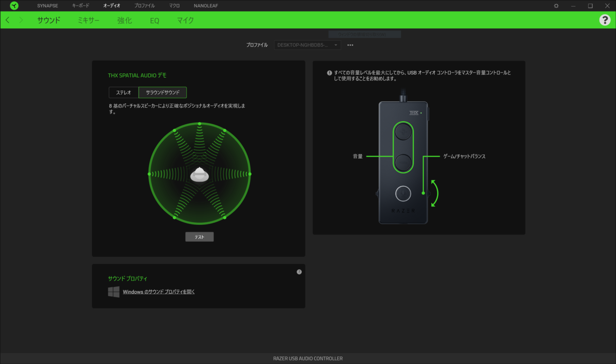The height and width of the screenshot is (364, 616).
Task: Click RAZER USB AUDIO CONTROLLER footer text
Action: pos(308,358)
